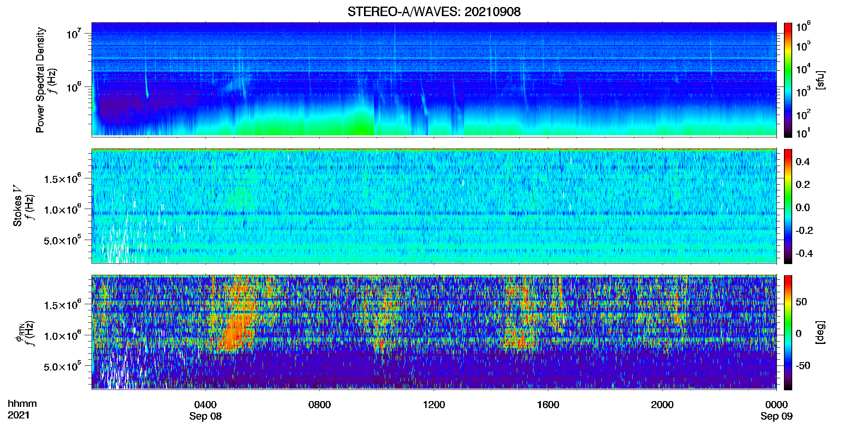Select 0 on the degrees color scale
868x447 pixels.
(798, 333)
